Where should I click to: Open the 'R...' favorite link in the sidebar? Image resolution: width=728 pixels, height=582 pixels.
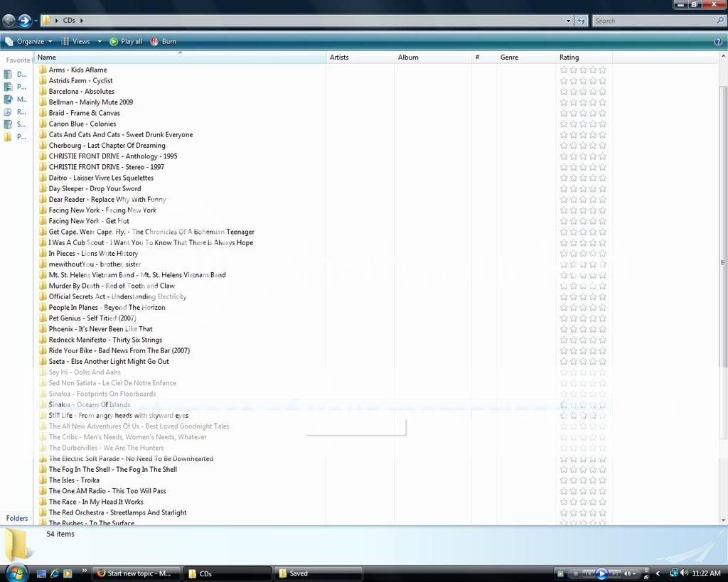16,112
